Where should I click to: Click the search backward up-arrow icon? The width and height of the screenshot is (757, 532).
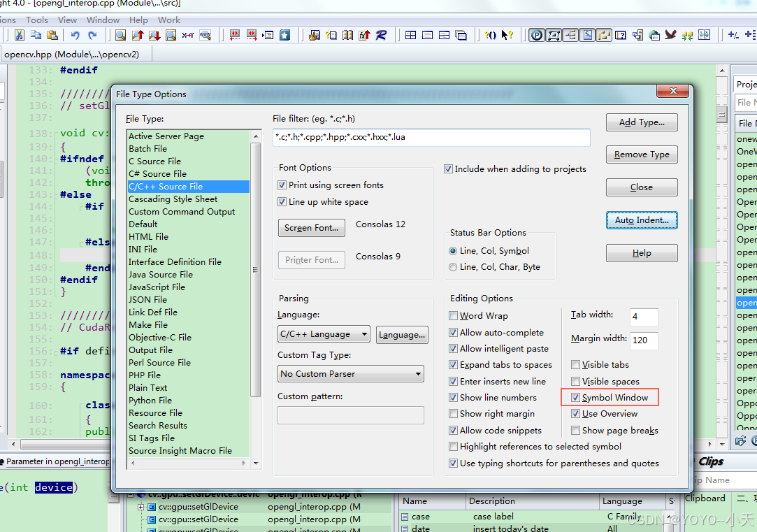click(x=138, y=35)
